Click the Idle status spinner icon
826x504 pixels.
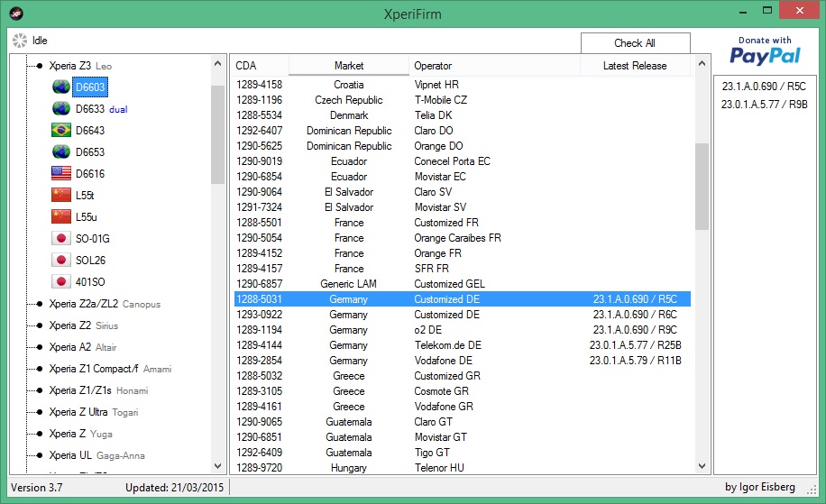pos(20,41)
